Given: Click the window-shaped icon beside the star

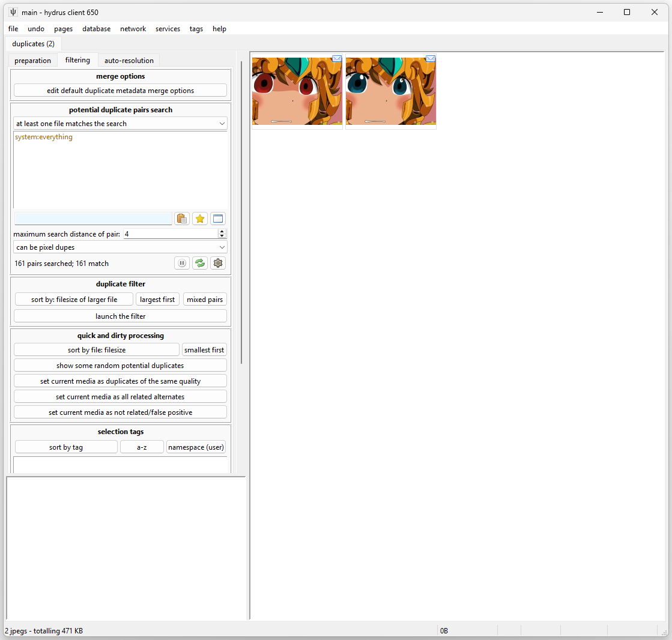Looking at the screenshot, I should pos(218,219).
